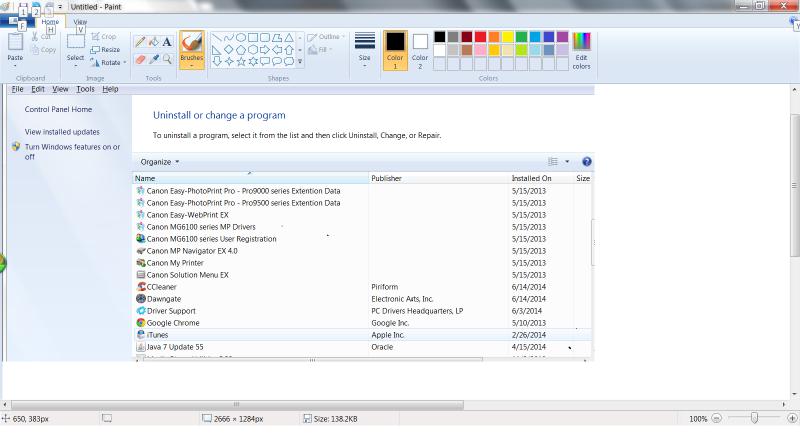Image resolution: width=800 pixels, height=439 pixels.
Task: Select the Magnifier tool
Action: point(167,59)
